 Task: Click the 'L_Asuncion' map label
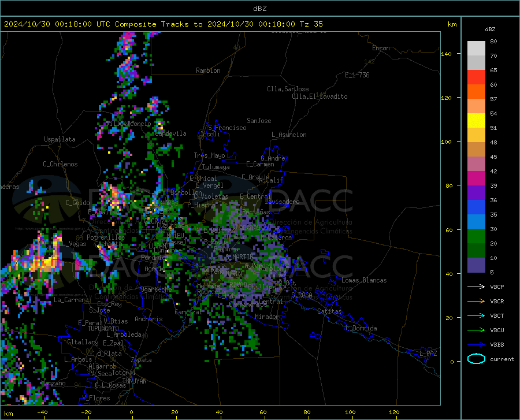(x=289, y=135)
